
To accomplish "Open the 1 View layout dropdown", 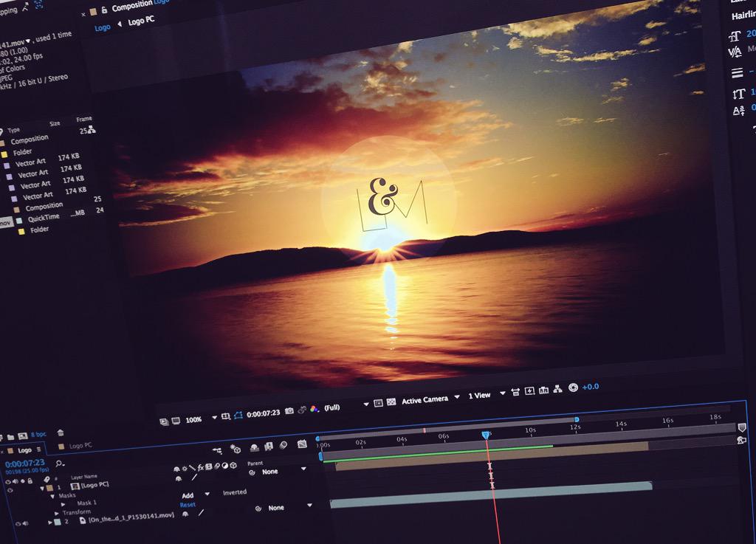I will click(x=502, y=393).
